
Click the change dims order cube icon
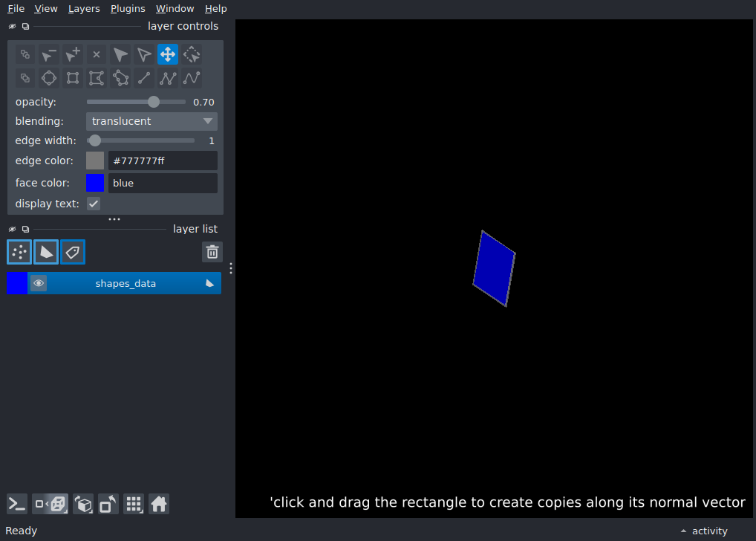tap(83, 505)
